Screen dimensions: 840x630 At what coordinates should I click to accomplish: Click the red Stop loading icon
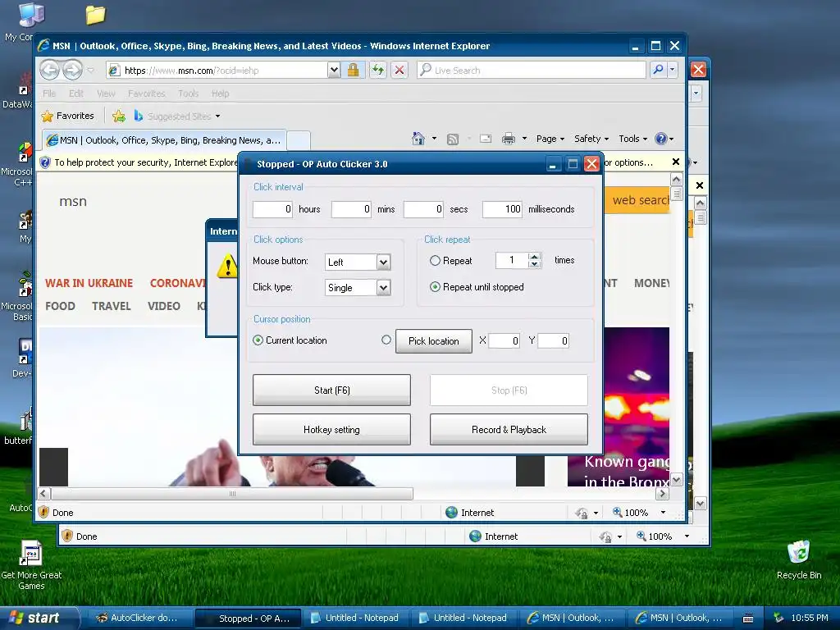click(x=399, y=70)
